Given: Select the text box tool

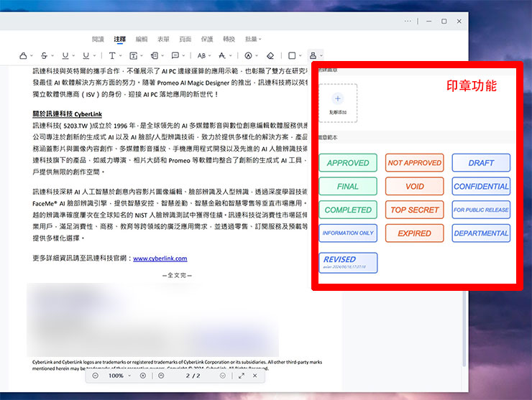Looking at the screenshot, I should coord(133,55).
